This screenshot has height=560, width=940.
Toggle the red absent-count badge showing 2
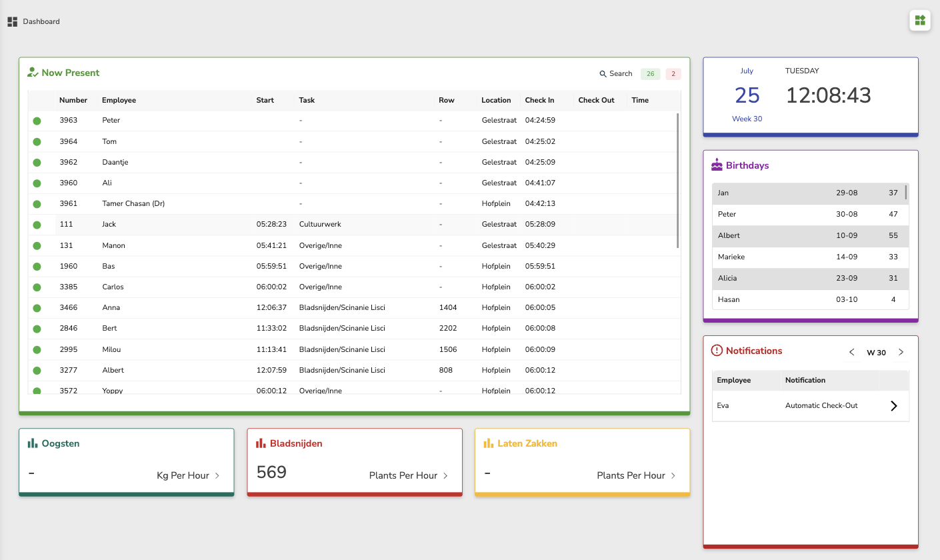[673, 73]
